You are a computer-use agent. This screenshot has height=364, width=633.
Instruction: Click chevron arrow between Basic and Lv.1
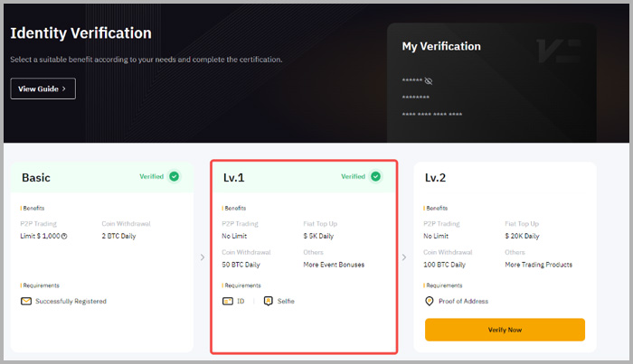[203, 257]
